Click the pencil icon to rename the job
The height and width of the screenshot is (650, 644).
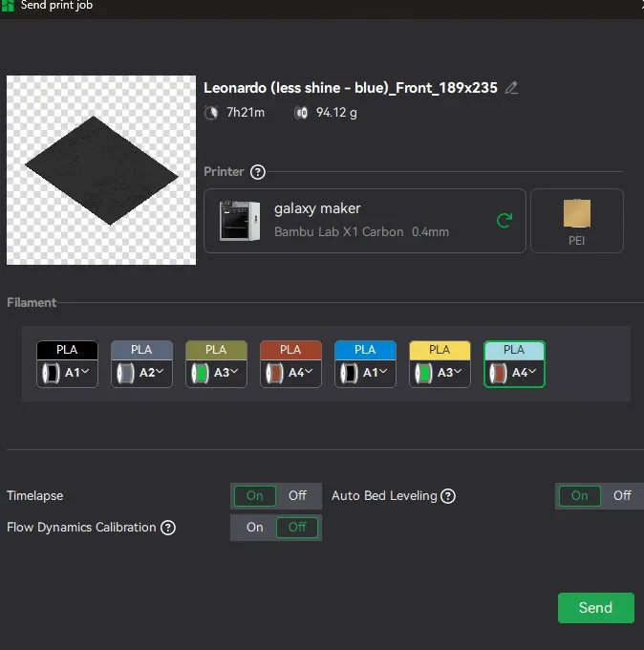pyautogui.click(x=511, y=88)
